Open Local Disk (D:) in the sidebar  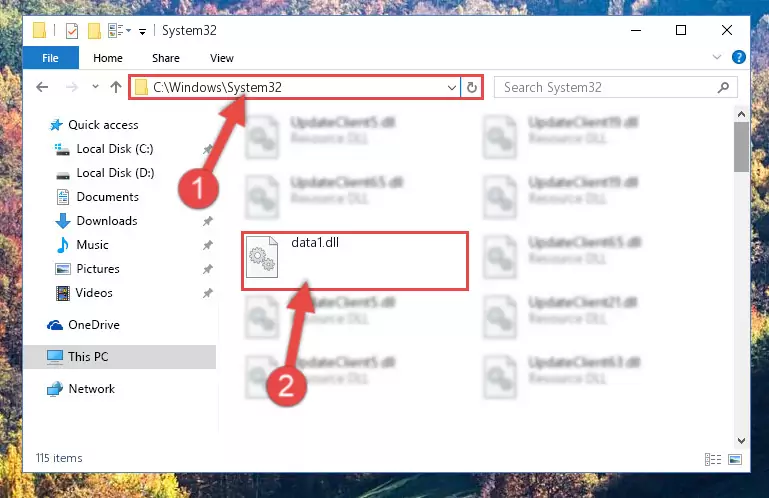click(x=115, y=173)
